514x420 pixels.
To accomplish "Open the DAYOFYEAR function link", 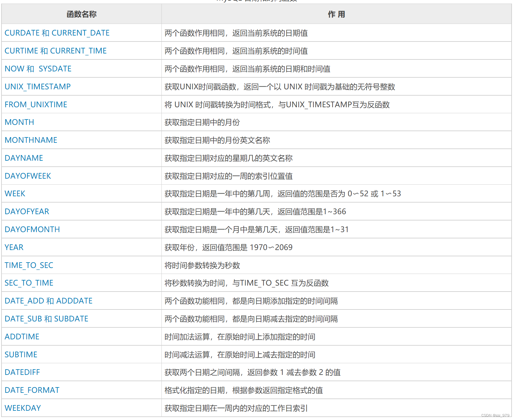I will (x=27, y=211).
